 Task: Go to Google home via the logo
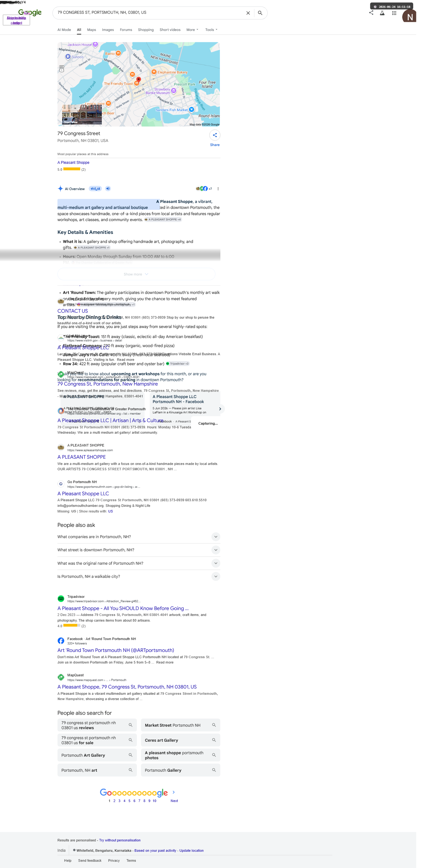click(x=30, y=13)
